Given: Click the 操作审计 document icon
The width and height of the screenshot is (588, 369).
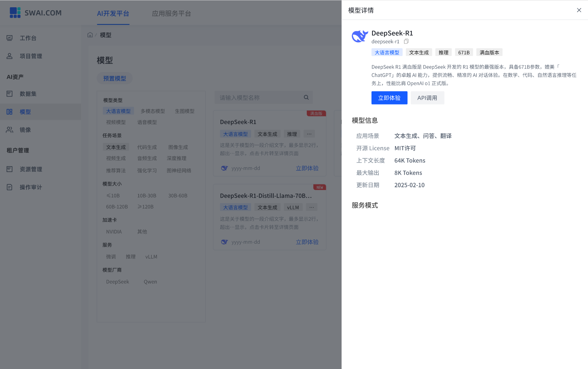Looking at the screenshot, I should [x=10, y=187].
